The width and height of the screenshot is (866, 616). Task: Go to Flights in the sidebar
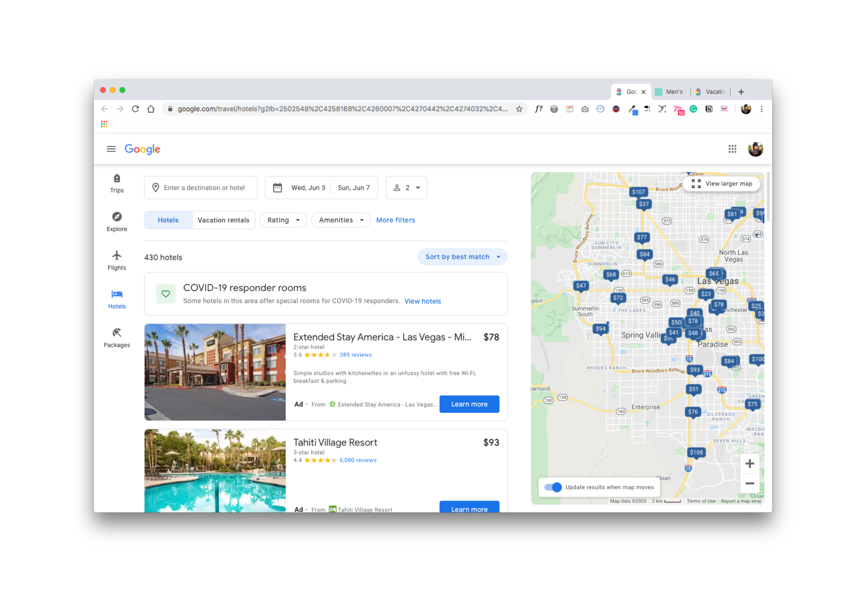pyautogui.click(x=117, y=261)
